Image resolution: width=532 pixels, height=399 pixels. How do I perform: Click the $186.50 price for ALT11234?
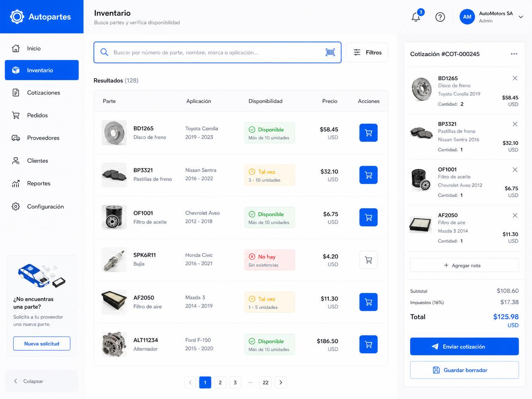[328, 341]
